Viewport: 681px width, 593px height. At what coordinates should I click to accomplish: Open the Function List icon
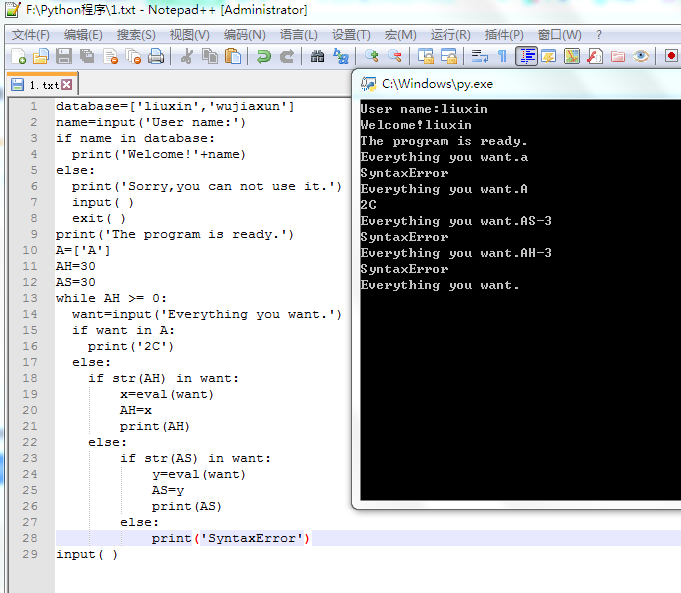595,56
